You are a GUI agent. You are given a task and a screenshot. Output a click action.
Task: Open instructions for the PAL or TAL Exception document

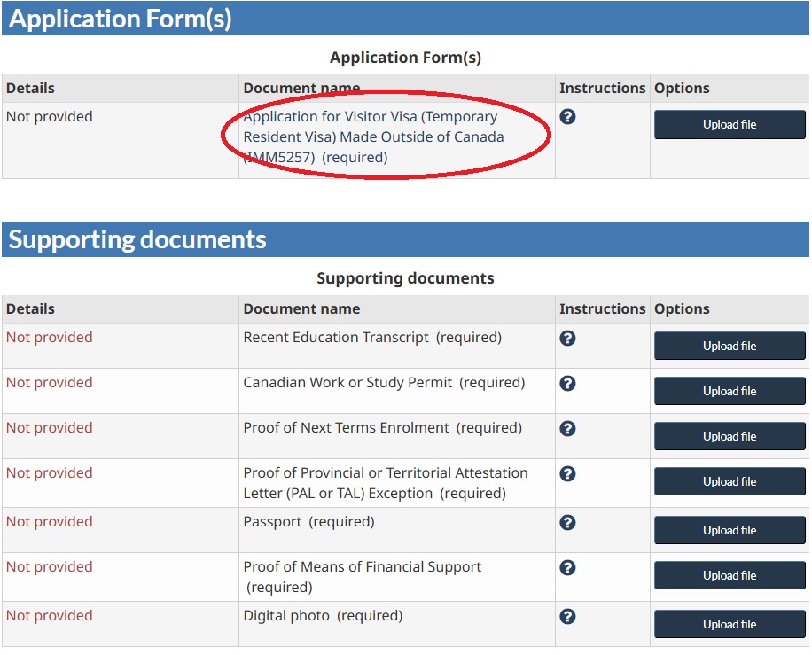(x=567, y=474)
